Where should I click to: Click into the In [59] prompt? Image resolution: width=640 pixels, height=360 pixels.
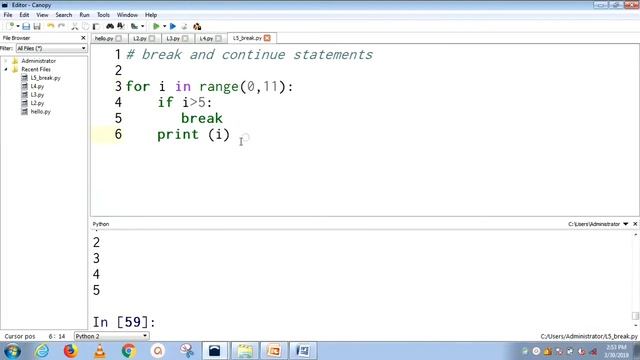click(124, 322)
